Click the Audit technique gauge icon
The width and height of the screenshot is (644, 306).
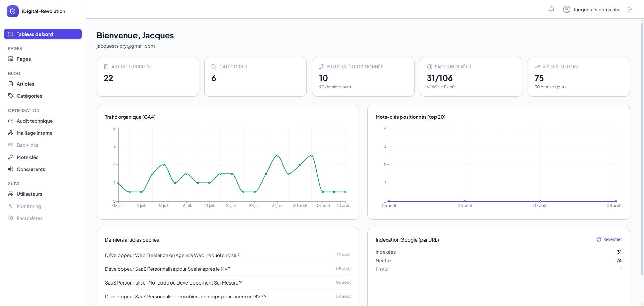point(11,121)
